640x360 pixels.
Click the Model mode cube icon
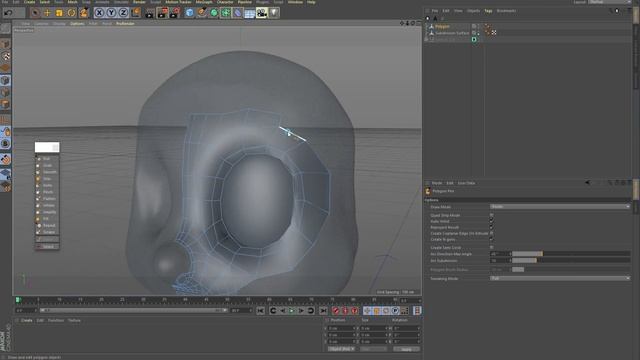[5, 44]
